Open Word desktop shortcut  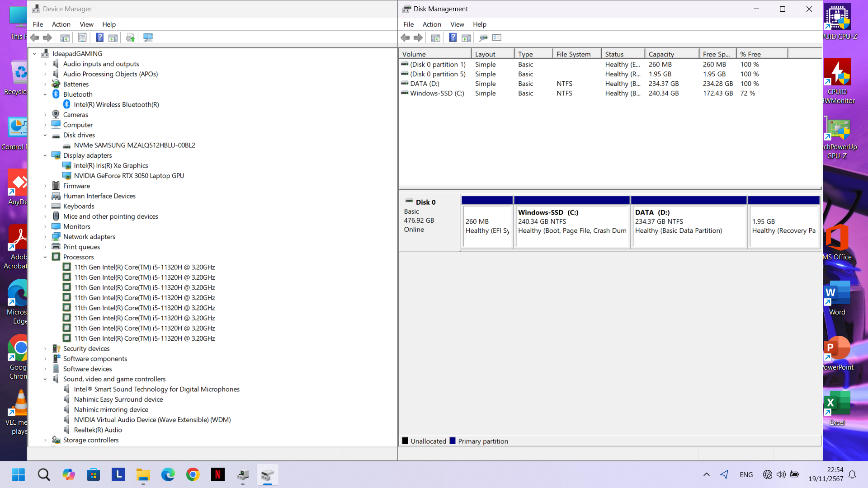click(837, 298)
